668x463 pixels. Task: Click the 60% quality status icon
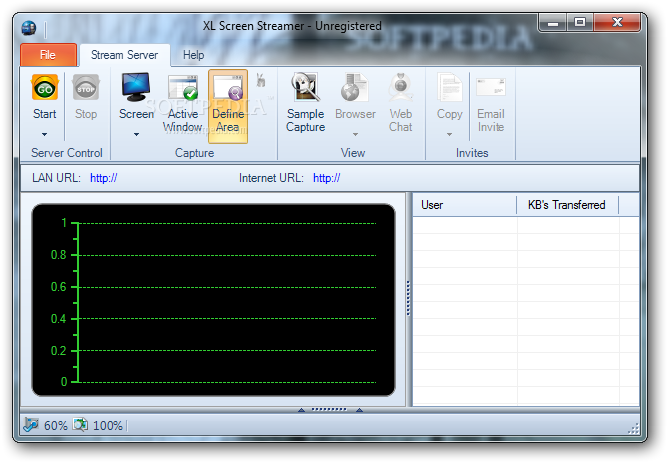[x=31, y=424]
